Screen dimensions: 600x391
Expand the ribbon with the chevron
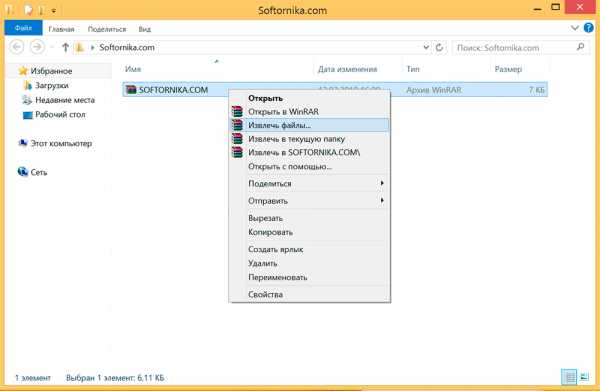574,28
